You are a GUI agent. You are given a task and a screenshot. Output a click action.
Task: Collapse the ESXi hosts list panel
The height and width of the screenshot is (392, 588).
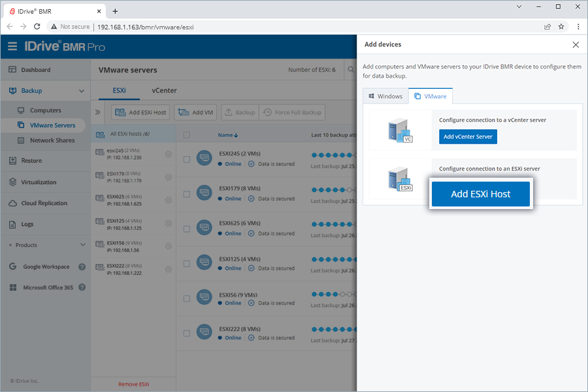pyautogui.click(x=98, y=112)
